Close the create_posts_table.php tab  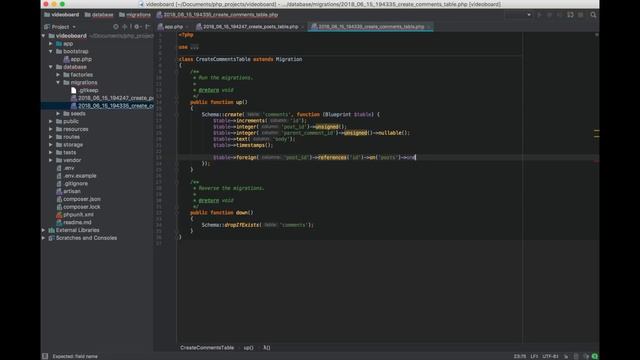coord(303,27)
